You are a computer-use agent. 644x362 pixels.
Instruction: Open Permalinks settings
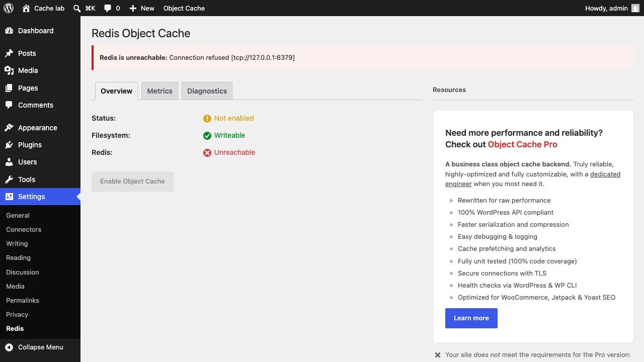23,300
